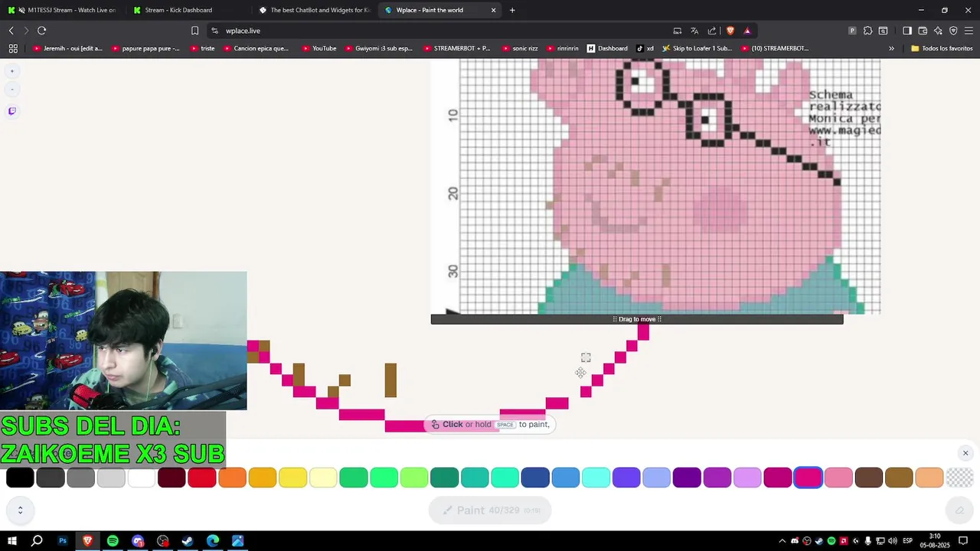Open a new browser tab
The width and height of the screenshot is (980, 551).
[512, 10]
